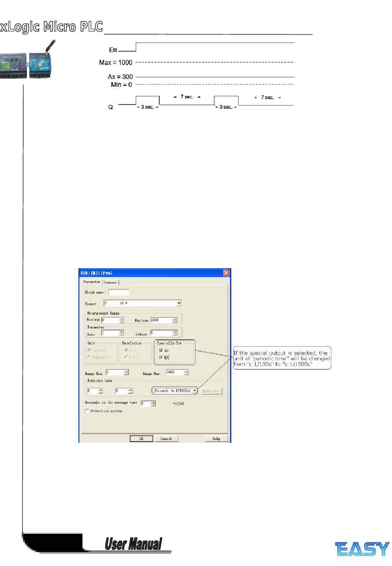This screenshot has width=392, height=566.
Task: Click the Measurement Range Minimum field
Action: click(x=110, y=320)
